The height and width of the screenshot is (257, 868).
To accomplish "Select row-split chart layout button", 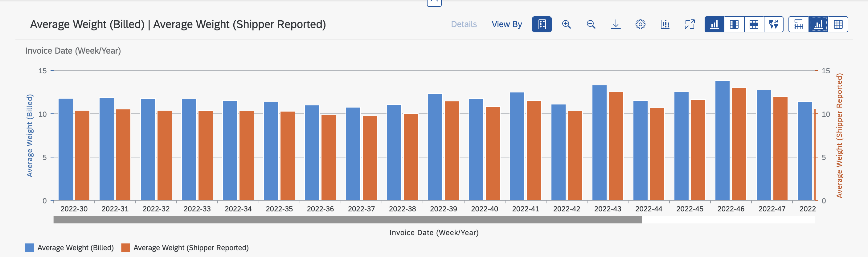I will tap(754, 24).
